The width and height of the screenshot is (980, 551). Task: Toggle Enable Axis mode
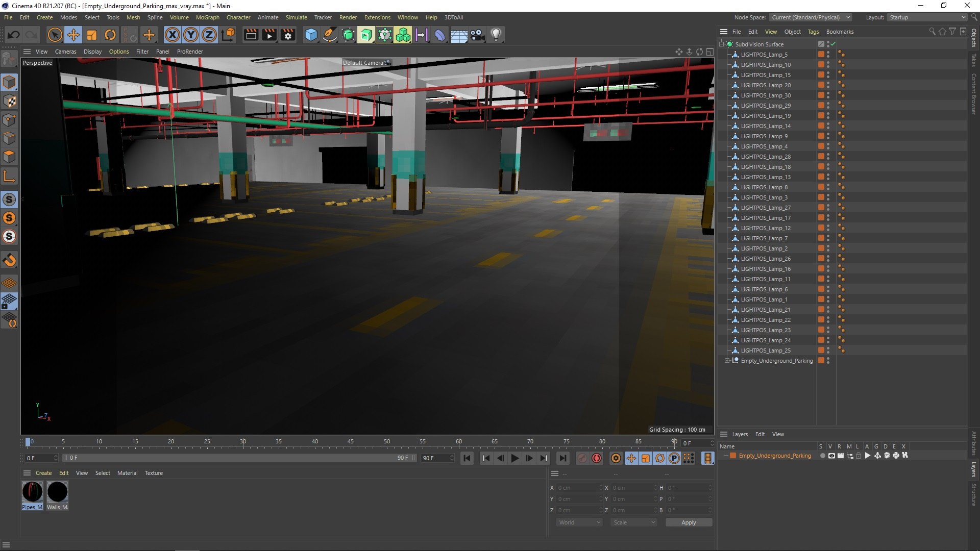9,176
